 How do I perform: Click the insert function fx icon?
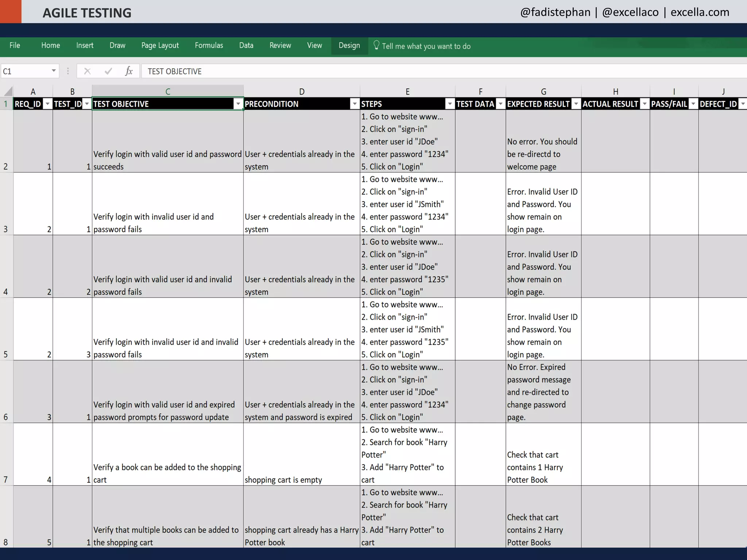tap(129, 71)
